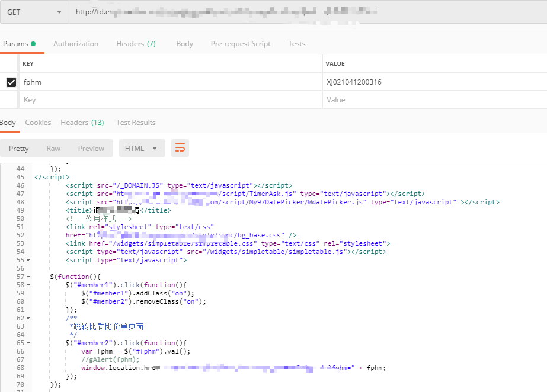The height and width of the screenshot is (392, 547).
Task: Click the addClass("on") code line
Action: pos(138,293)
